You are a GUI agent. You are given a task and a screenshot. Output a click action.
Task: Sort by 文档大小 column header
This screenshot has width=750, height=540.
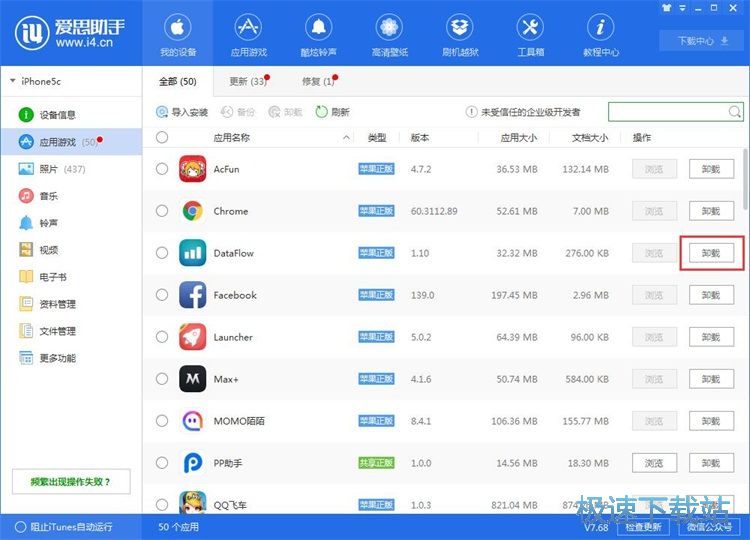click(590, 138)
